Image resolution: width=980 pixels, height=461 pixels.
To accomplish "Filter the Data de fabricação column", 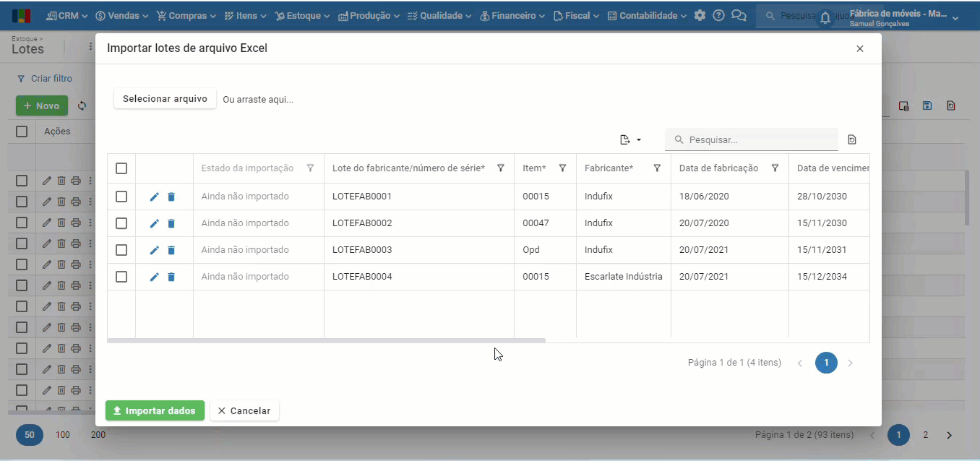I will [775, 168].
